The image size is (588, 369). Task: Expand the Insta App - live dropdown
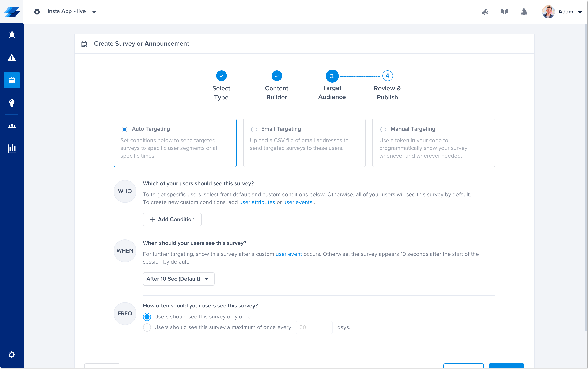[x=94, y=12]
